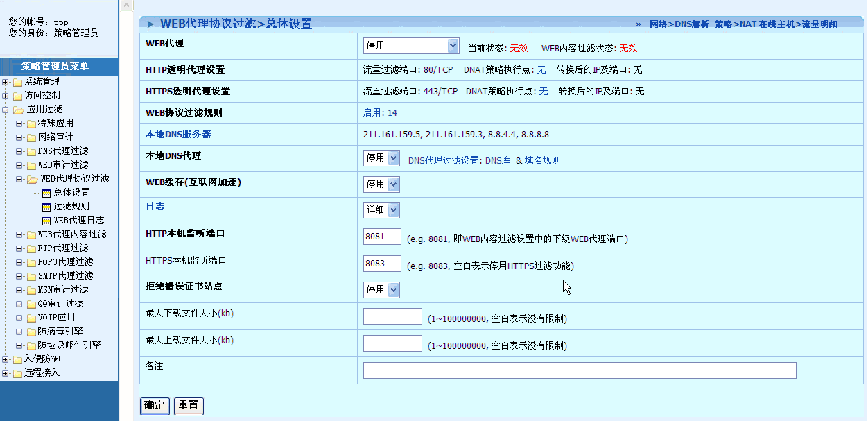
Task: Click the page icon beside WEB代理日志
Action: 46,221
